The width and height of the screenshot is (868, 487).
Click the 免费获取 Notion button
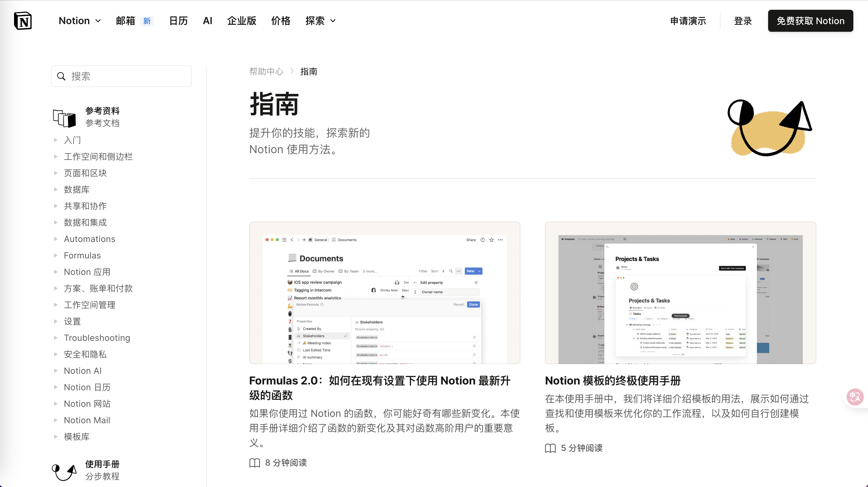click(810, 21)
